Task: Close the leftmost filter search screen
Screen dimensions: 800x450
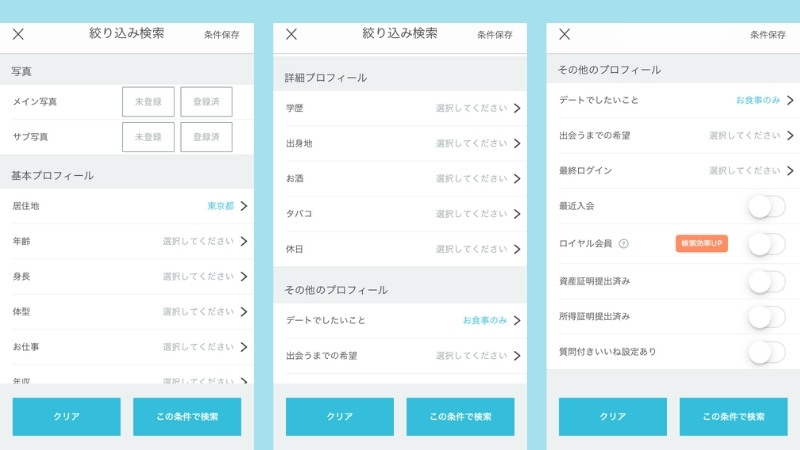Action: (18, 34)
